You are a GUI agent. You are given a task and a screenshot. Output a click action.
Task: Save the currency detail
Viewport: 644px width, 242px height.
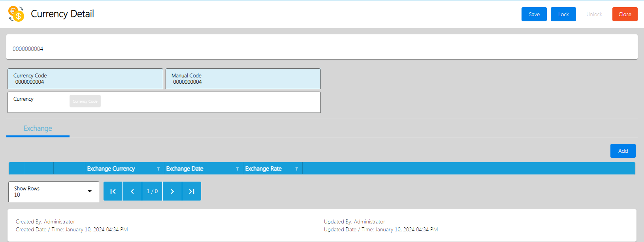point(534,14)
